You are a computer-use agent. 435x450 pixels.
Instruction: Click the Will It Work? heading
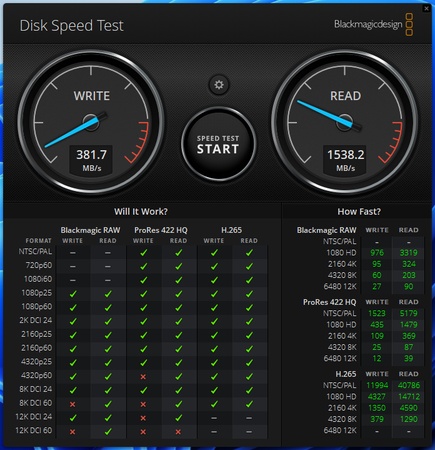pos(141,212)
